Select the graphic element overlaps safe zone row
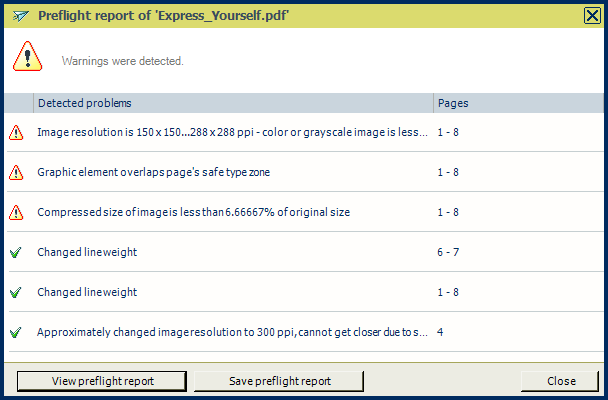 [153, 172]
